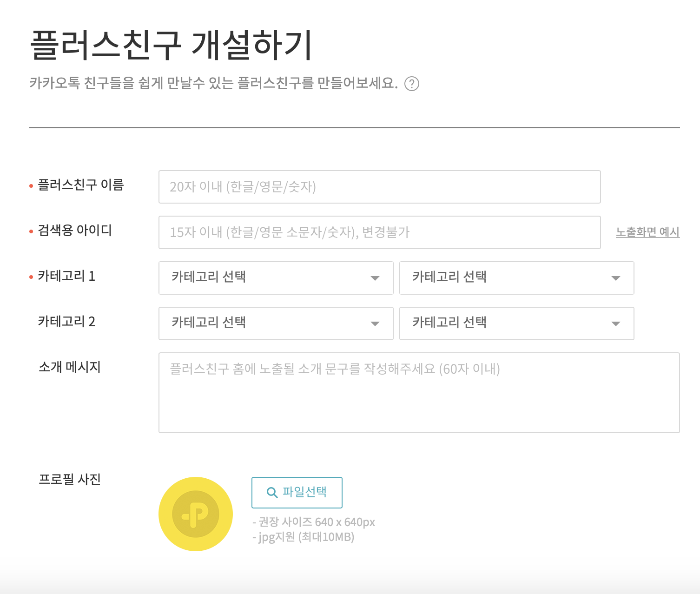Click the 소개 메시지 label

[x=70, y=367]
